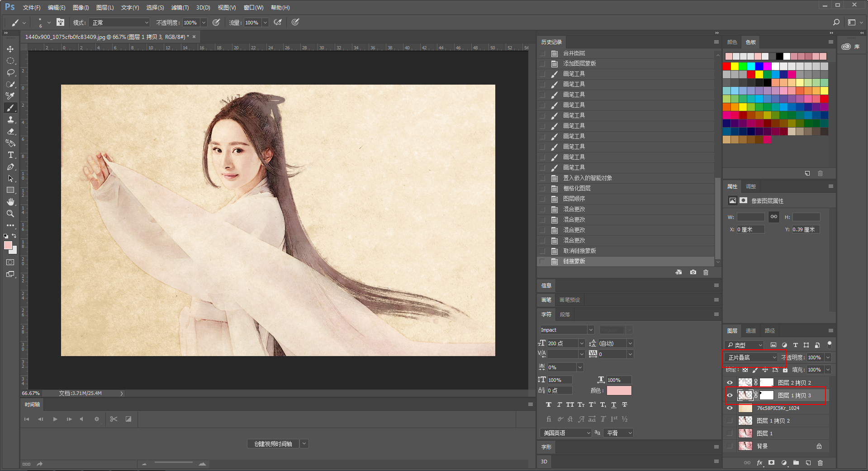Hide the 图层 1 拷贝 3 layer

pyautogui.click(x=730, y=395)
